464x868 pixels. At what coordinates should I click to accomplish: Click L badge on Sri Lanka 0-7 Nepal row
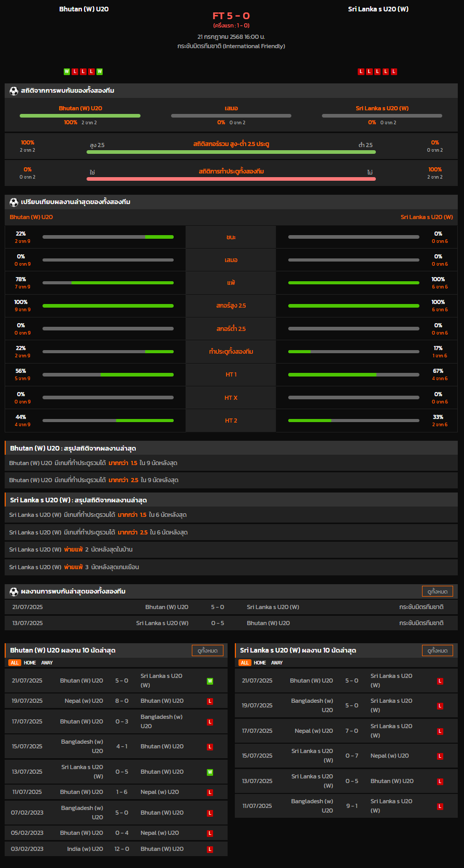click(440, 756)
